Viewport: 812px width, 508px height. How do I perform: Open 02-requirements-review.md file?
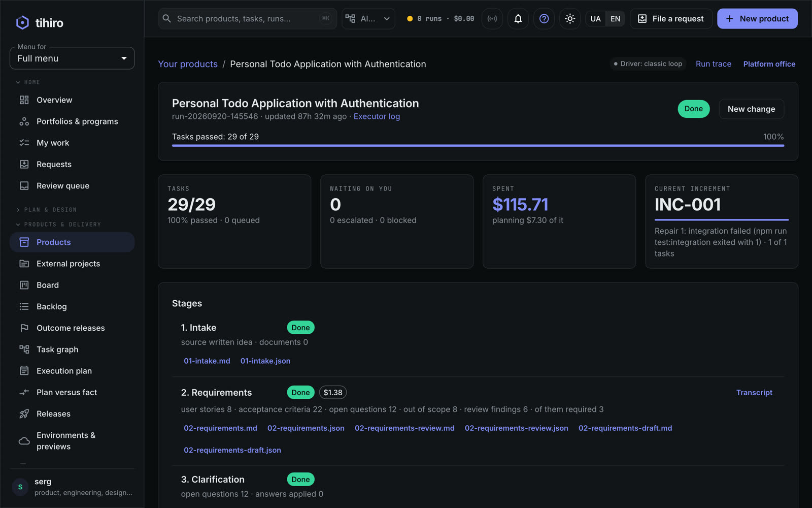pos(404,428)
